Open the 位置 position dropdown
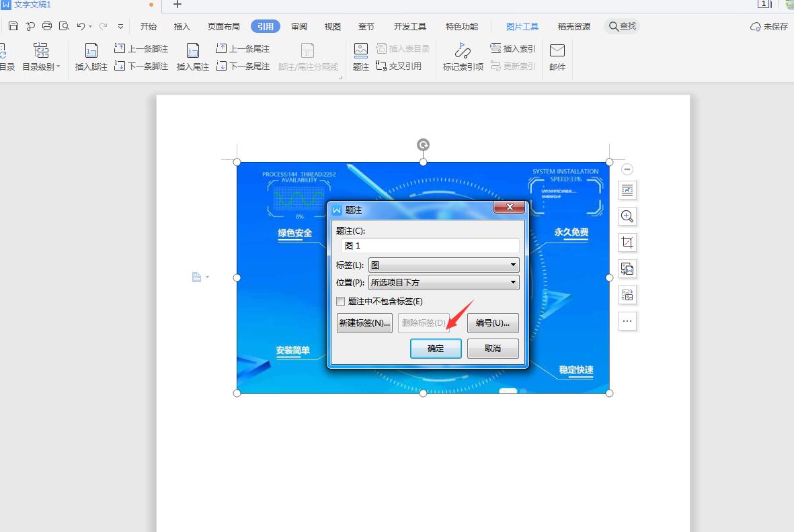Screen dimensions: 794x532 click(x=444, y=282)
